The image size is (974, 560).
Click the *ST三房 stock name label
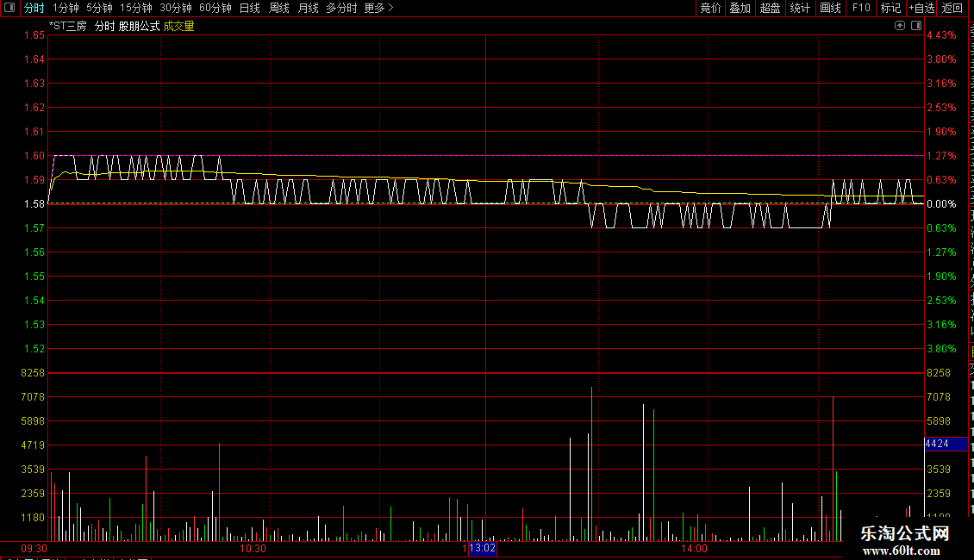point(68,26)
